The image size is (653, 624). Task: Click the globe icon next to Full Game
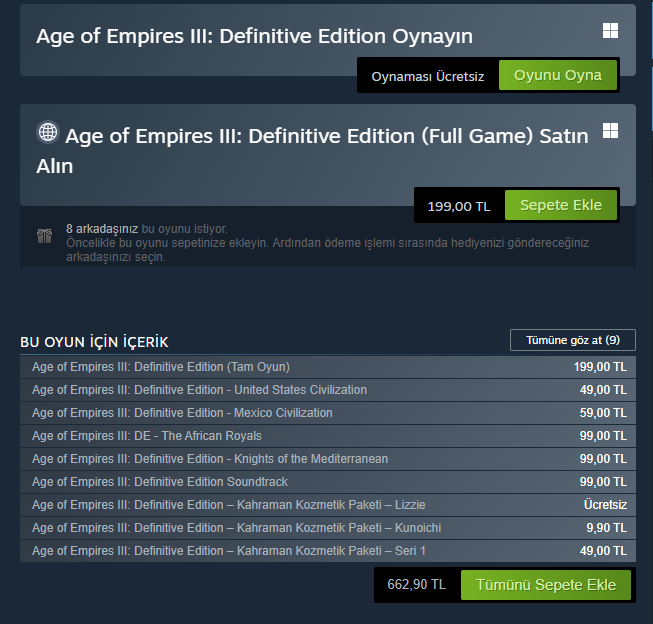[47, 132]
